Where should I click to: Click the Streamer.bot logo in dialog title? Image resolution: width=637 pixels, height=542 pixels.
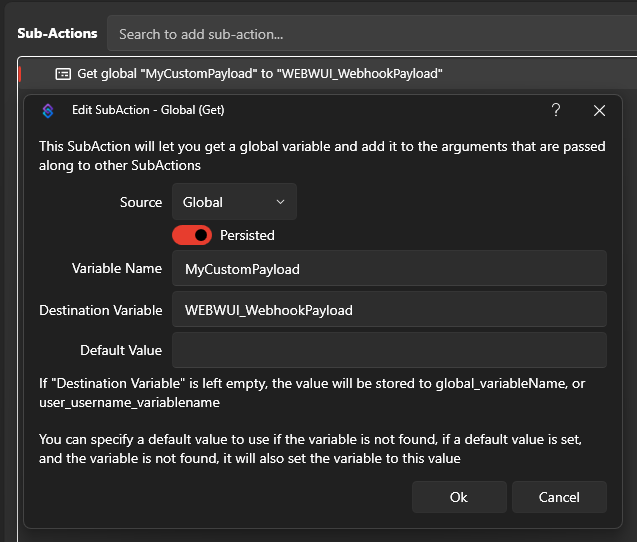click(x=47, y=110)
